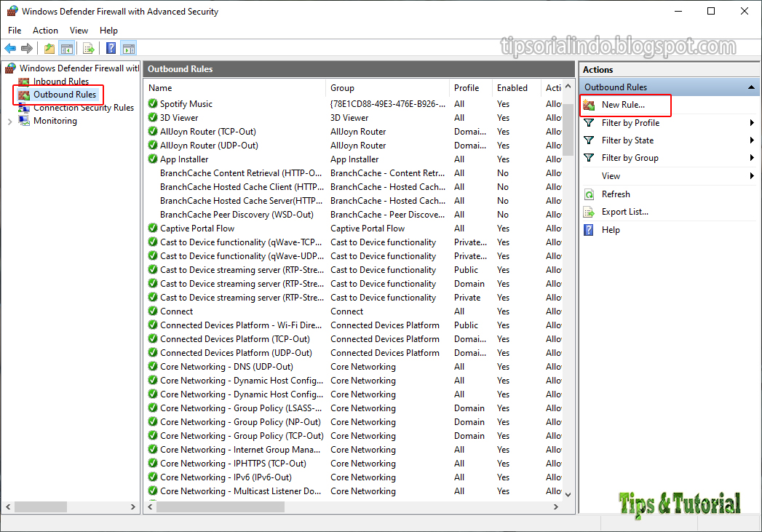This screenshot has width=762, height=532.
Task: Open the File menu
Action: click(x=14, y=30)
